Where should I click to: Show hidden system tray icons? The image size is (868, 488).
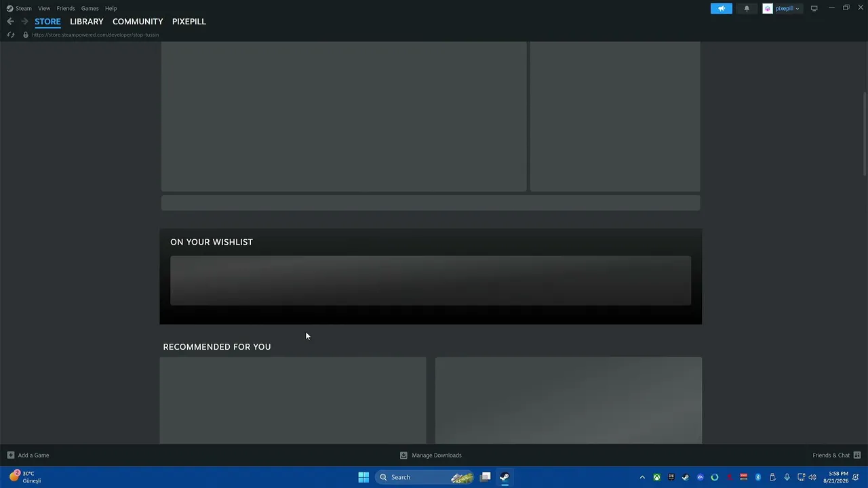[642, 477]
